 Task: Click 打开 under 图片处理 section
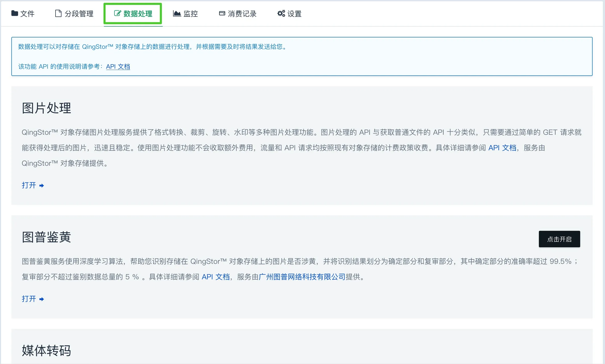click(29, 185)
